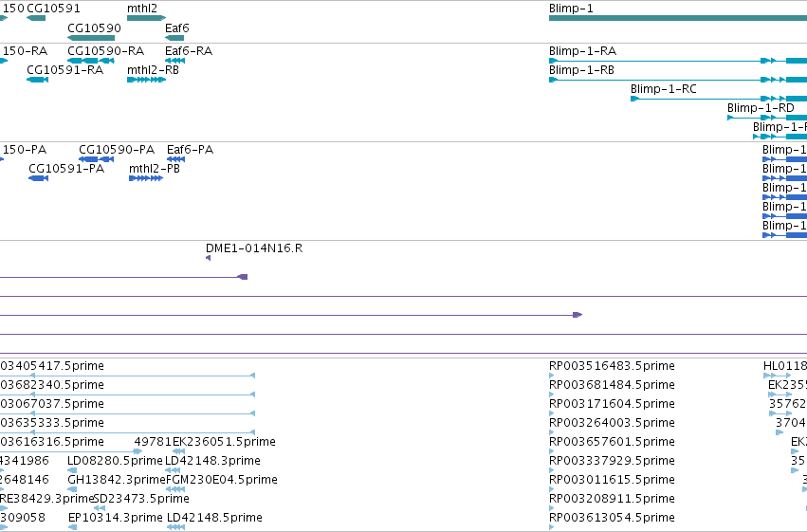The image size is (807, 532).
Task: Click the EP10314.3prime EST arrow glyph
Action: [x=73, y=527]
